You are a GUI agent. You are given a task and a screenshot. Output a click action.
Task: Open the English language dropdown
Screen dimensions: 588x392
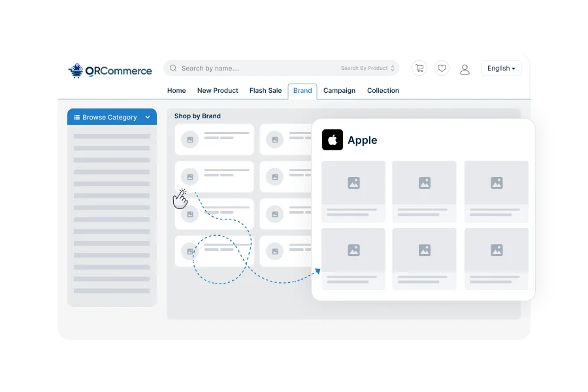[x=501, y=68]
